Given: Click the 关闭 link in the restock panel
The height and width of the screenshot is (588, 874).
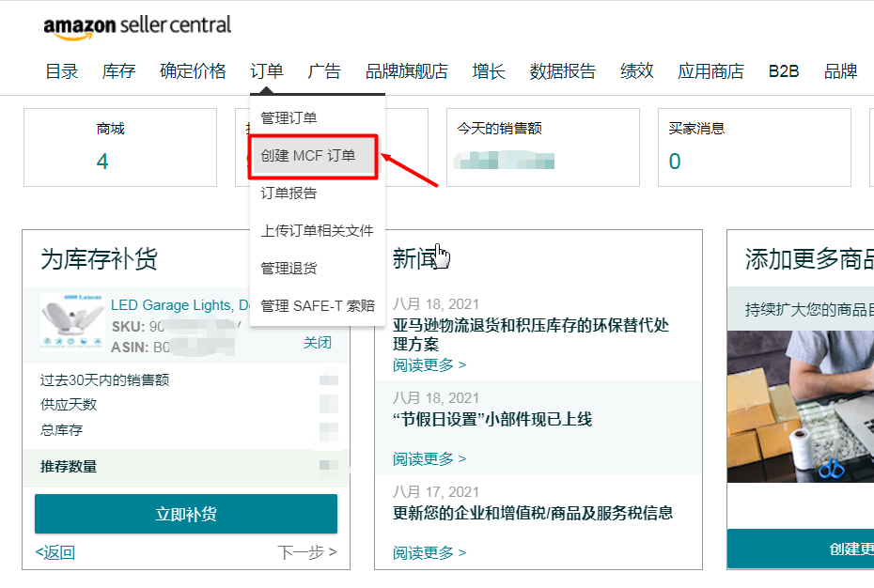Looking at the screenshot, I should [x=318, y=342].
